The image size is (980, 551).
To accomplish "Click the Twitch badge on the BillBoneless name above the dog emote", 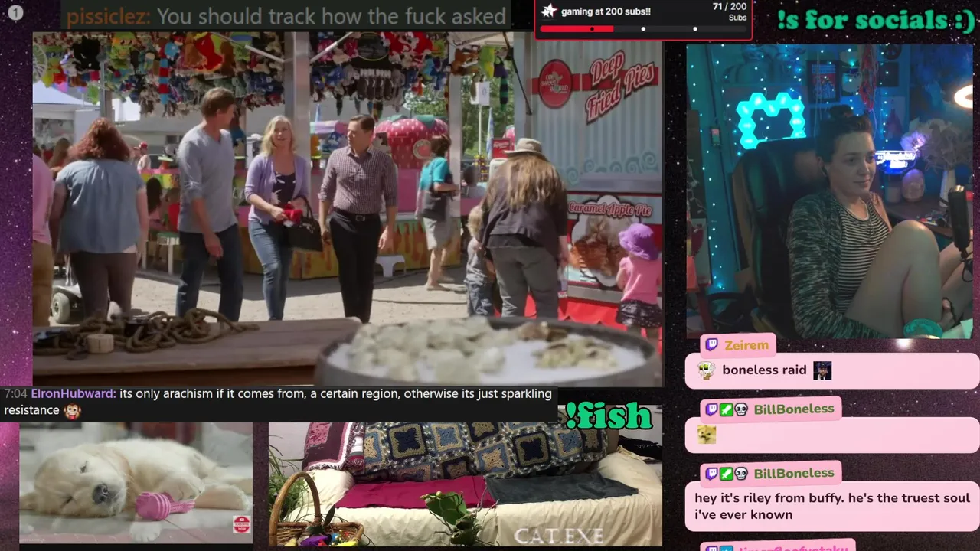I will pos(711,409).
